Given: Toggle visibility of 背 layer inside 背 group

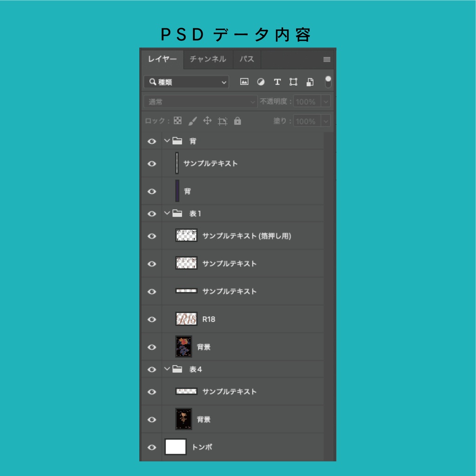Looking at the screenshot, I should pyautogui.click(x=152, y=191).
